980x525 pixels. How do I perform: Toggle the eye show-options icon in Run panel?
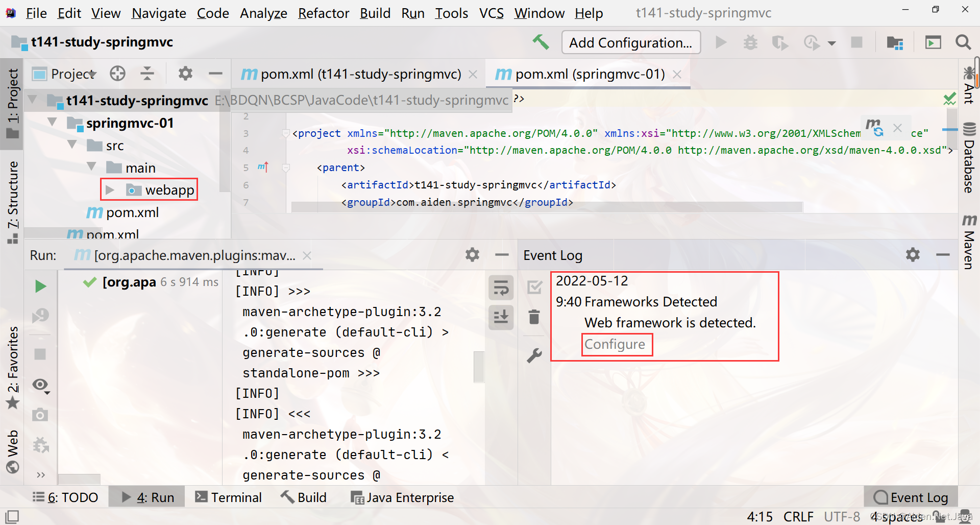click(x=40, y=385)
